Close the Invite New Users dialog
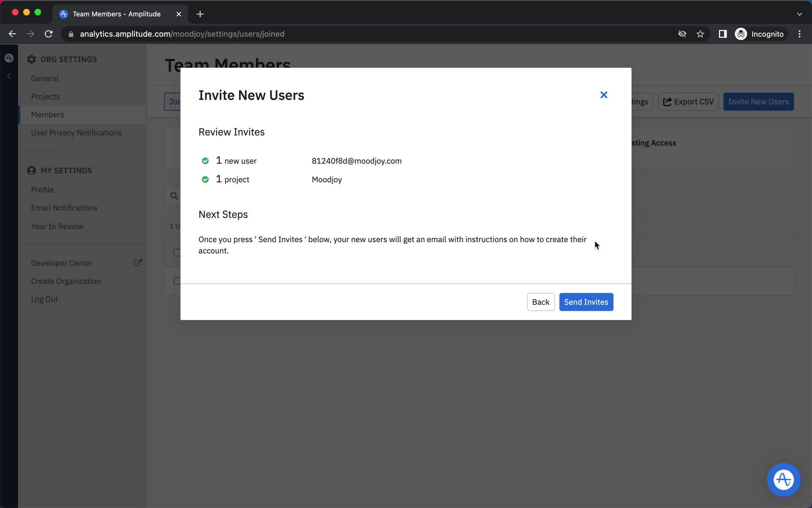The height and width of the screenshot is (508, 812). tap(604, 94)
